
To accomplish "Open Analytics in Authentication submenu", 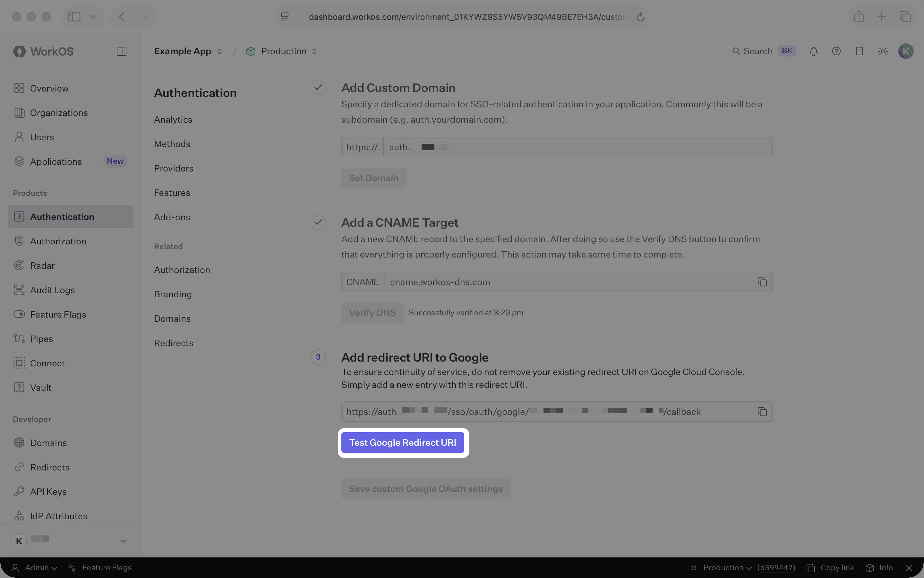I will pyautogui.click(x=173, y=120).
